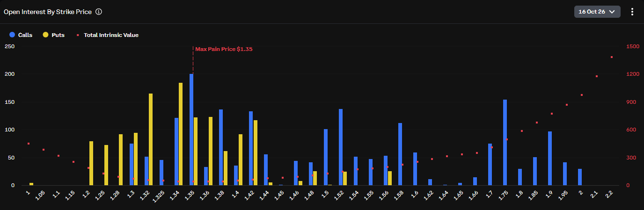The width and height of the screenshot is (644, 210).
Task: Click the x-axis strike label 2.2
Action: (609, 194)
